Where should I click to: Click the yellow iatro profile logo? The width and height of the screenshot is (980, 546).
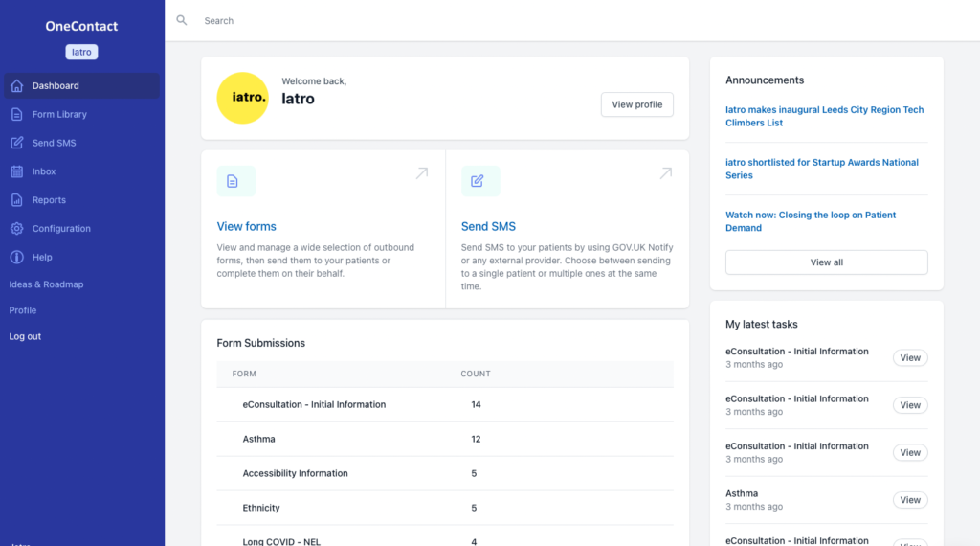(242, 98)
